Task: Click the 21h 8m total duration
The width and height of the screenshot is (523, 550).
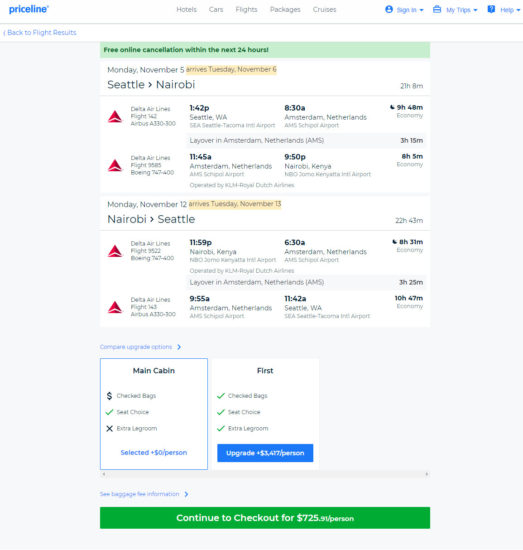Action: (x=411, y=86)
